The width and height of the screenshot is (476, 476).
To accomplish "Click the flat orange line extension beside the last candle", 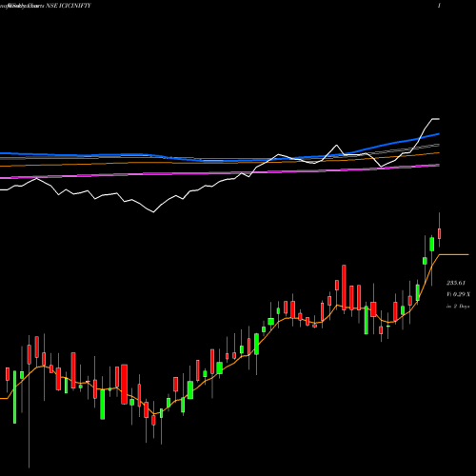I will [454, 254].
